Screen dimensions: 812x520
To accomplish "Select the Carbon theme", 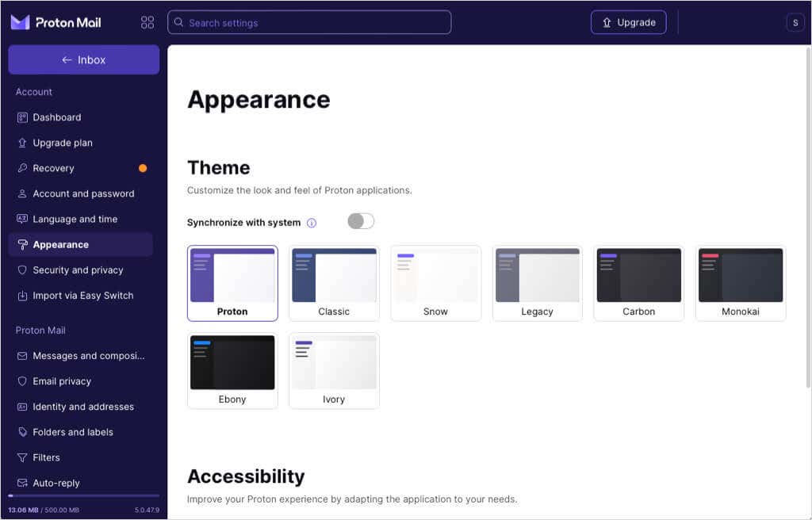I will [638, 283].
